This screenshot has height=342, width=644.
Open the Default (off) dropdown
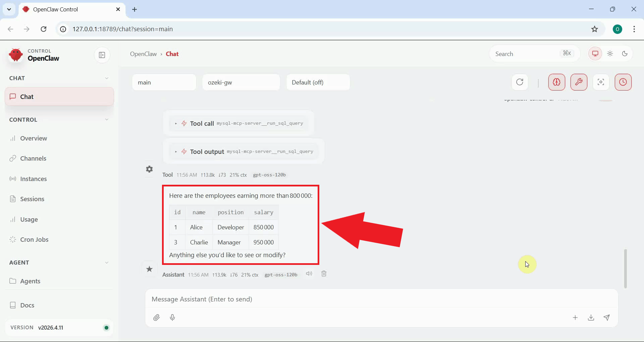[318, 82]
